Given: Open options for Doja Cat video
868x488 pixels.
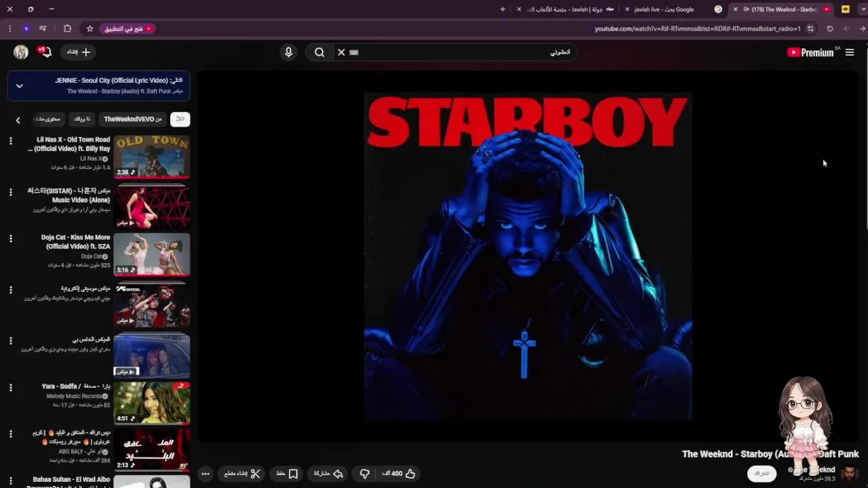Looking at the screenshot, I should [10, 239].
